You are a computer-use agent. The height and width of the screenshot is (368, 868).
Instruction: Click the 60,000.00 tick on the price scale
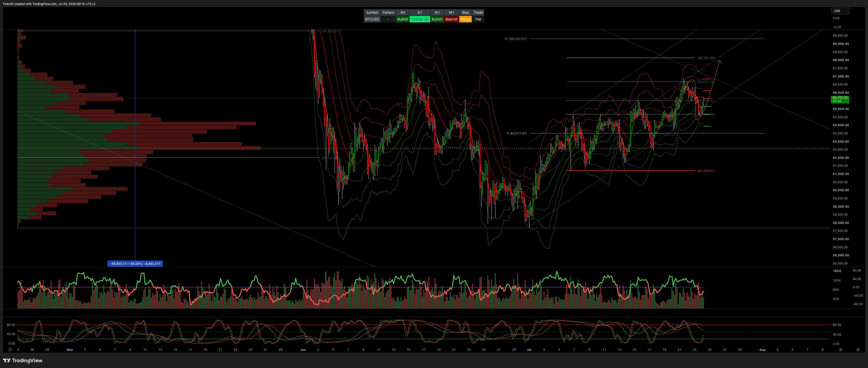click(840, 190)
